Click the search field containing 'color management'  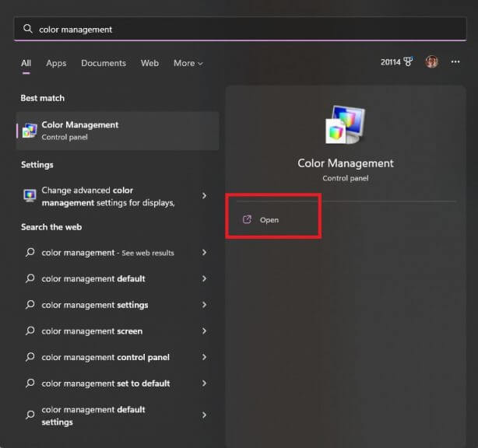(x=241, y=29)
